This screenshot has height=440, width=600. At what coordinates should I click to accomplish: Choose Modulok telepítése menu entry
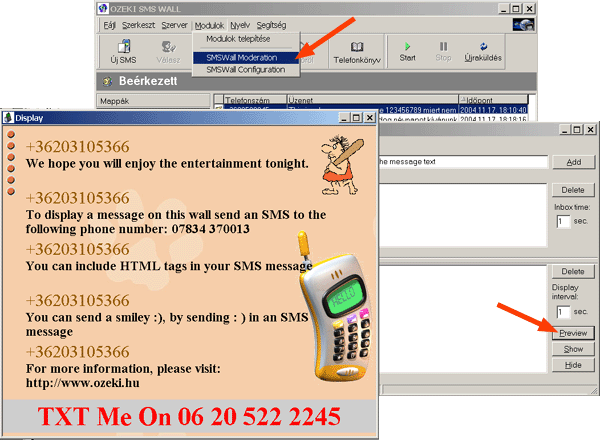coord(238,39)
